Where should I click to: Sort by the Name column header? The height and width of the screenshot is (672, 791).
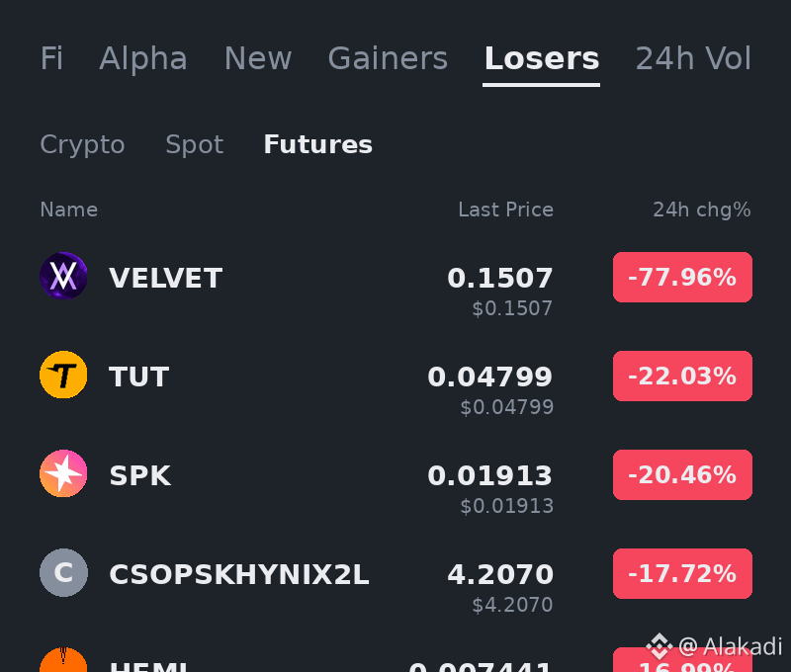tap(68, 210)
